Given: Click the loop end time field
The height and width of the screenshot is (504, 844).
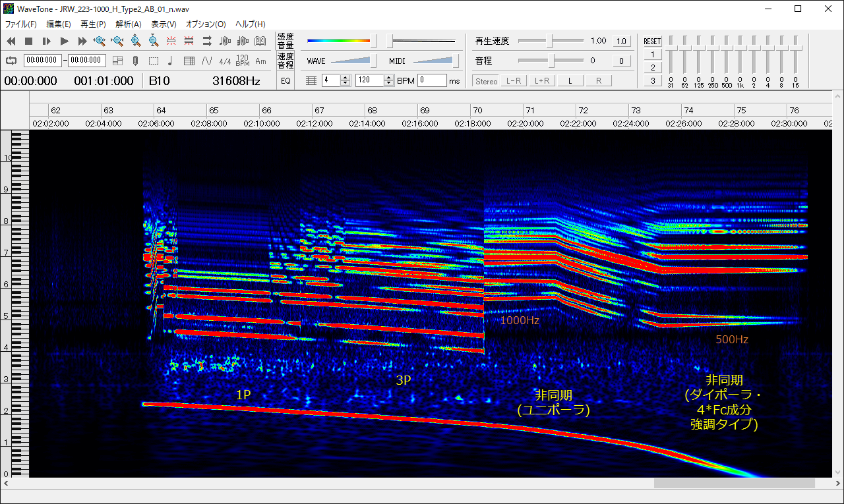Looking at the screenshot, I should click(86, 61).
